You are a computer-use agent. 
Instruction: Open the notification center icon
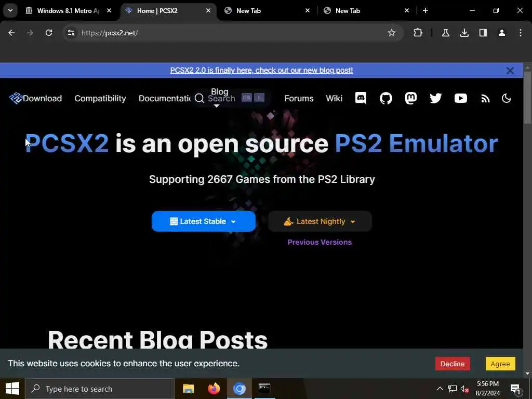[515, 389]
